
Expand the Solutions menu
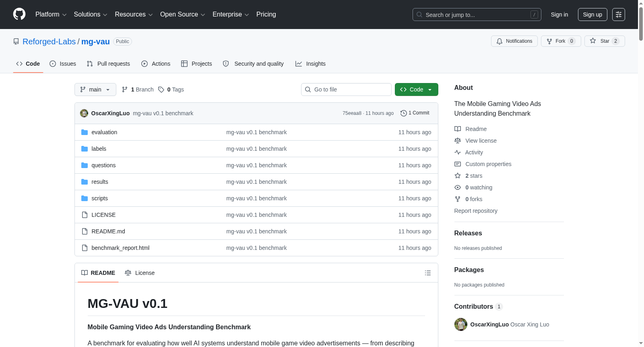91,15
